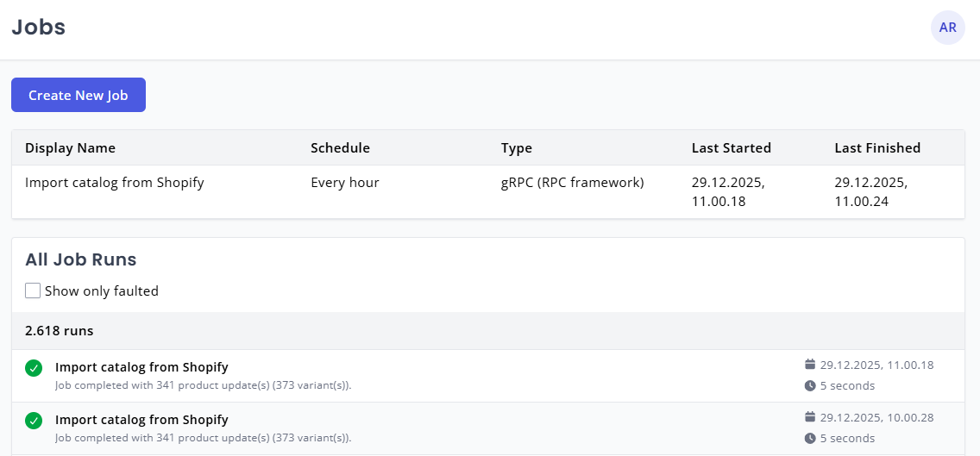Click the gRPC (RPC framework) type cell
Viewport: 980px width, 456px height.
tap(572, 183)
